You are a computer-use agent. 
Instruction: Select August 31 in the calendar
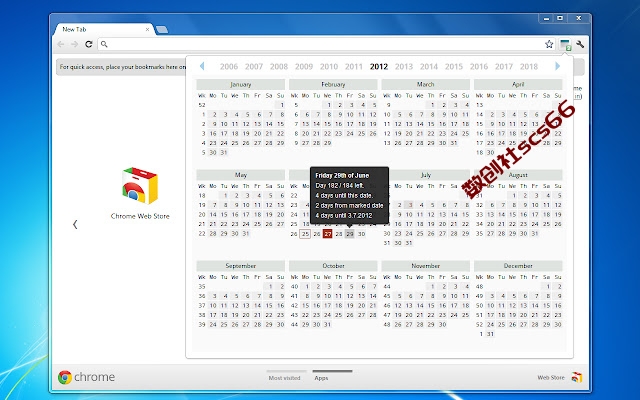[x=535, y=234]
